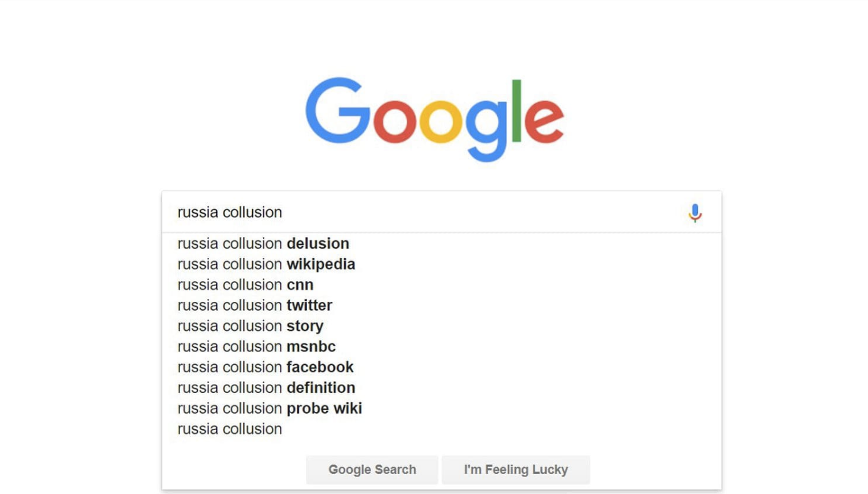
Task: Select the "russia collusion facebook" suggestion
Action: (x=265, y=367)
